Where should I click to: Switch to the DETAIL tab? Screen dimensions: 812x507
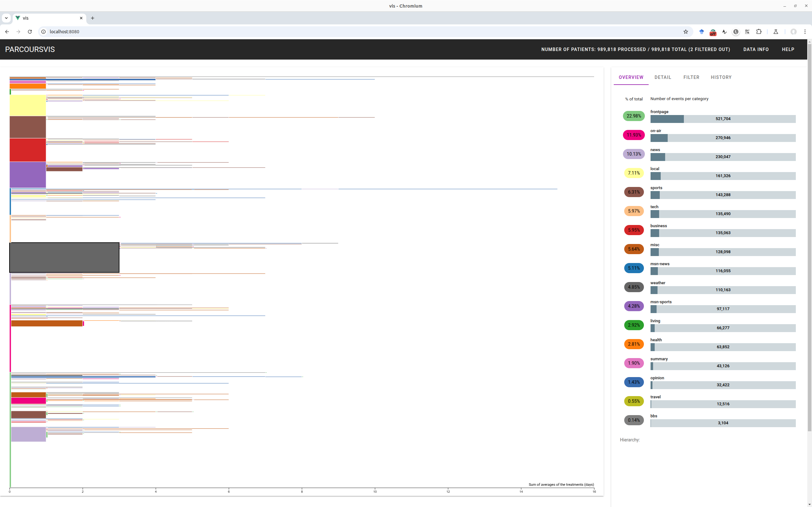pyautogui.click(x=663, y=77)
